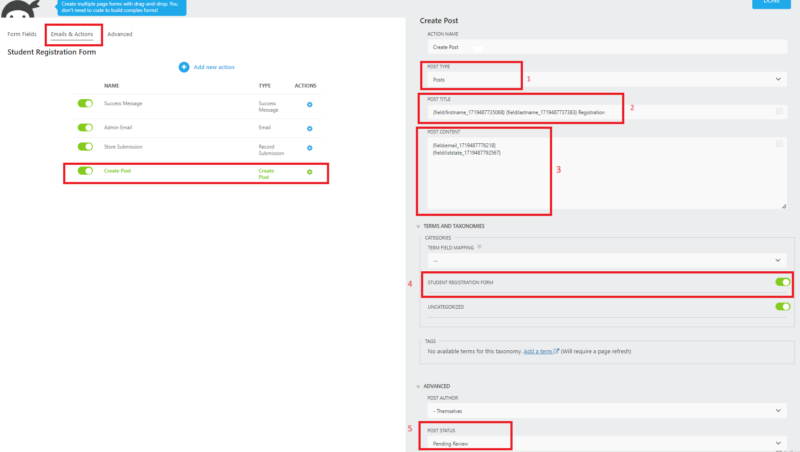Click the NAME column header

click(112, 86)
